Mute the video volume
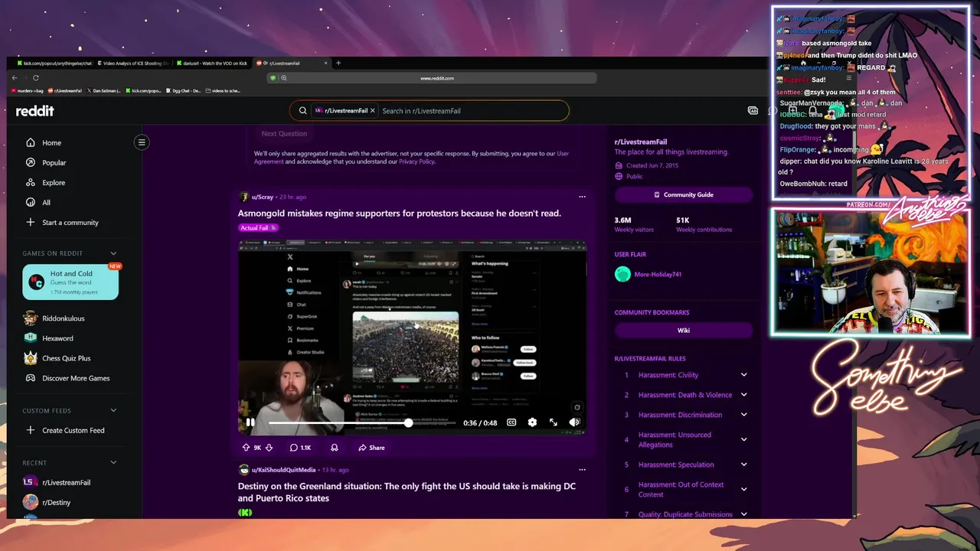This screenshot has height=551, width=980. pyautogui.click(x=574, y=422)
